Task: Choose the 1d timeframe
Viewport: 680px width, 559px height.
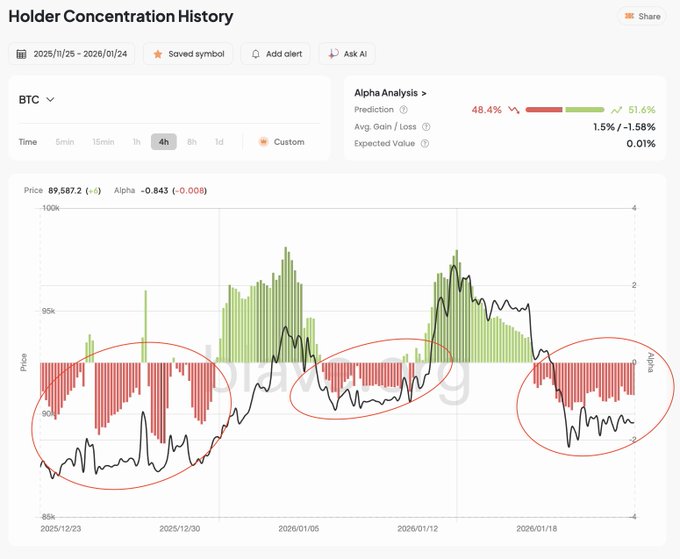Action: point(219,142)
